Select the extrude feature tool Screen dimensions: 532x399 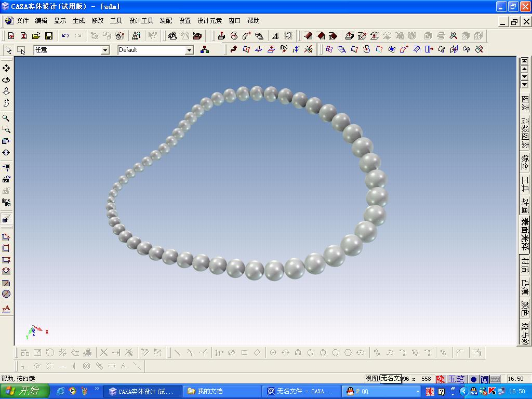tap(221, 36)
